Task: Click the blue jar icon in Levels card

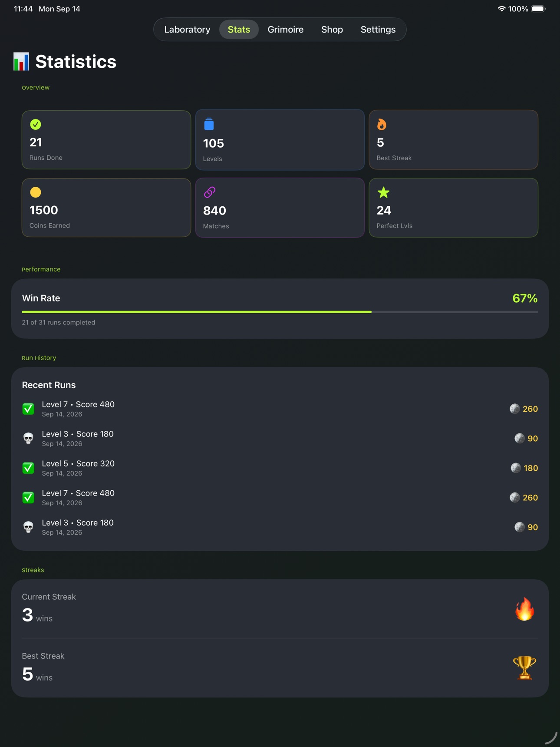Action: pos(209,124)
